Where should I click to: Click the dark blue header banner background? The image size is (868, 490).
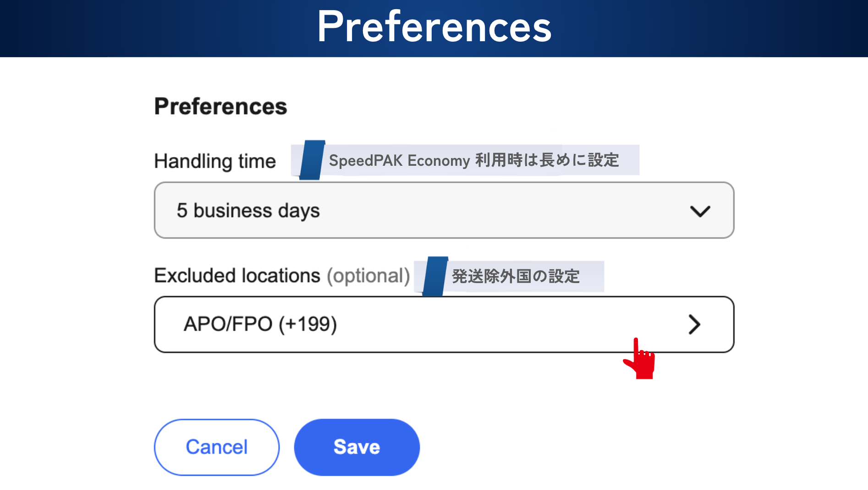click(x=137, y=27)
